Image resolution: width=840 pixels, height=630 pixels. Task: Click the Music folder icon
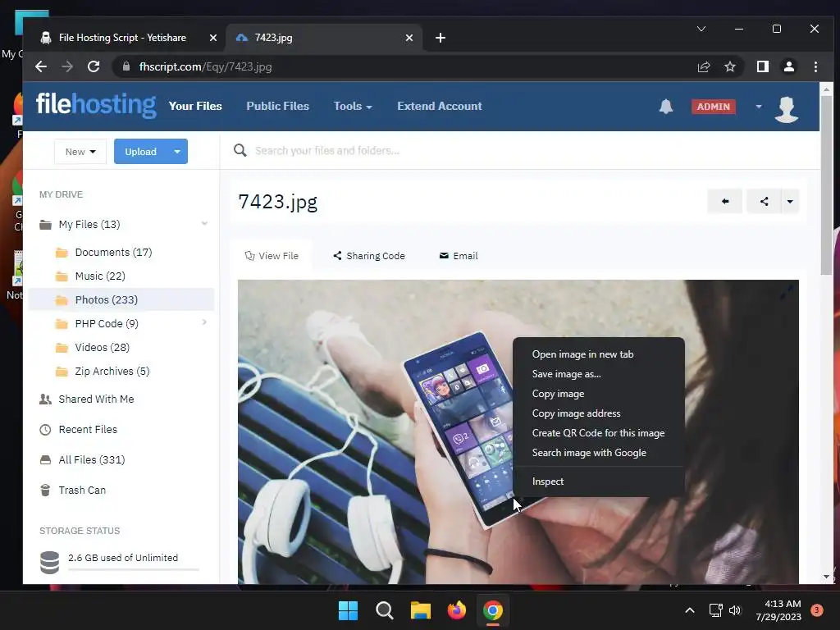pos(62,276)
